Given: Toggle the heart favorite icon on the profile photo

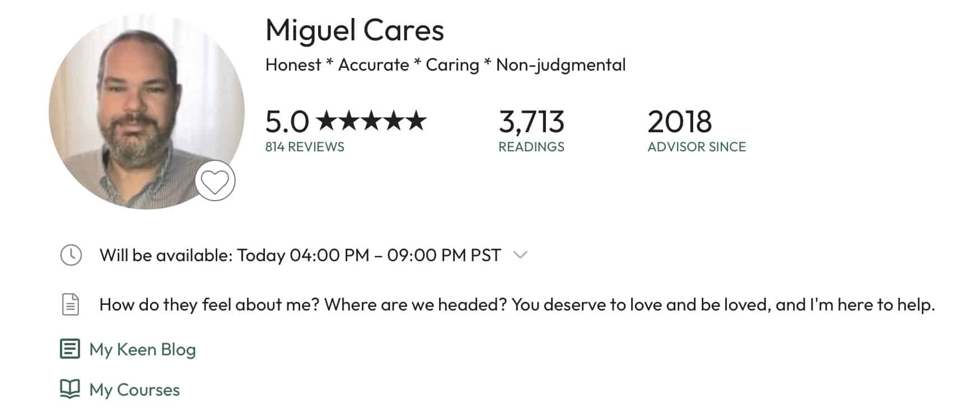Looking at the screenshot, I should tap(215, 181).
